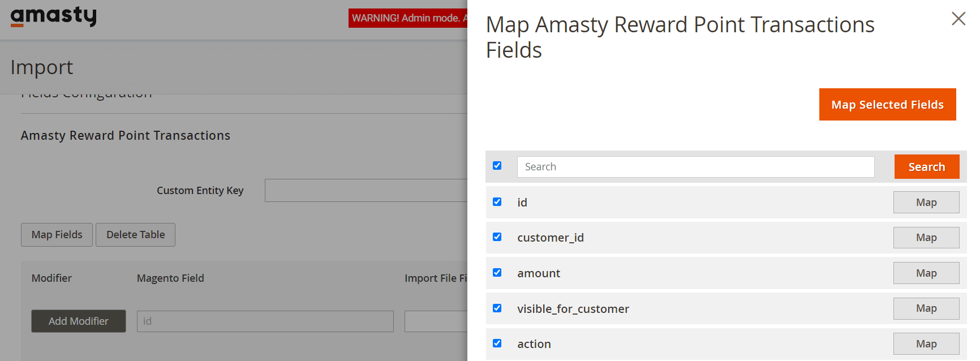Click the id field label

[522, 203]
